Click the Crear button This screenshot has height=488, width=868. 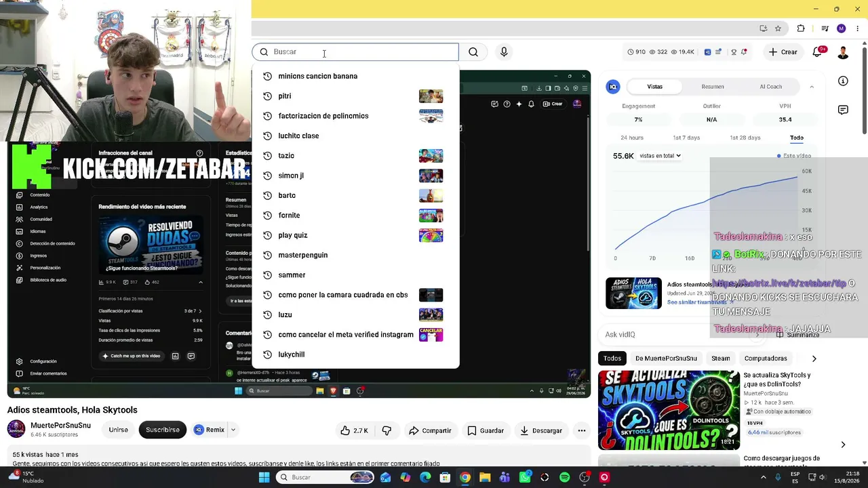[783, 52]
